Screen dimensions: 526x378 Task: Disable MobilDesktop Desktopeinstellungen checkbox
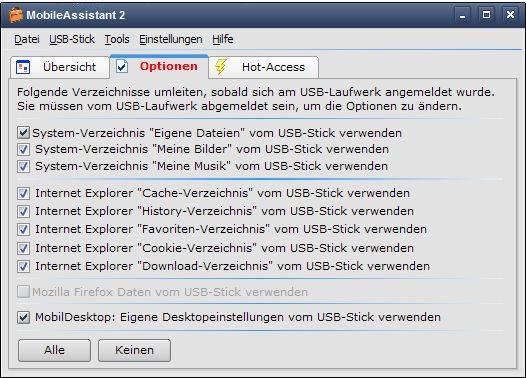pos(23,317)
